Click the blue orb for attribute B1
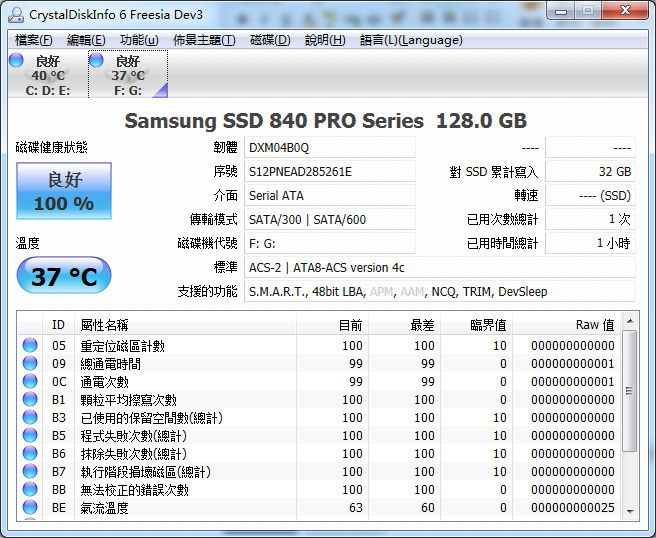 coord(30,399)
